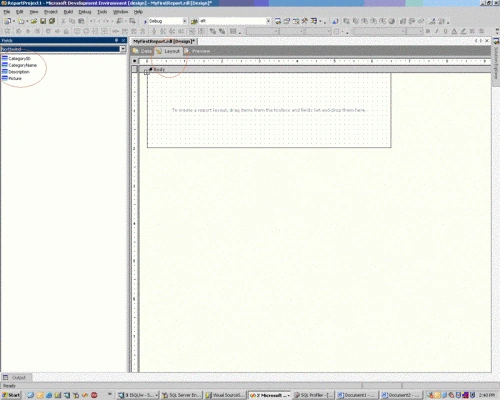This screenshot has width=500, height=400.
Task: Switch to Document1 in the taskbar
Action: click(x=357, y=395)
